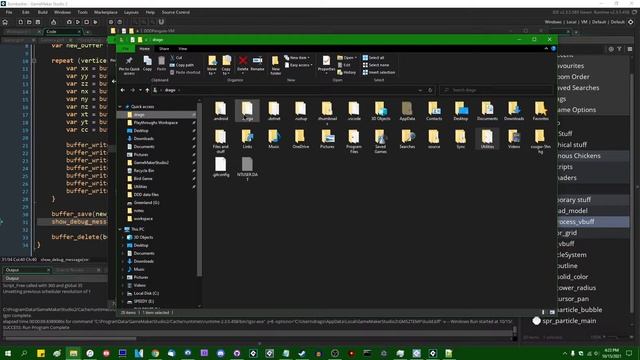
Task: Open the File tab in Explorer
Action: point(126,49)
